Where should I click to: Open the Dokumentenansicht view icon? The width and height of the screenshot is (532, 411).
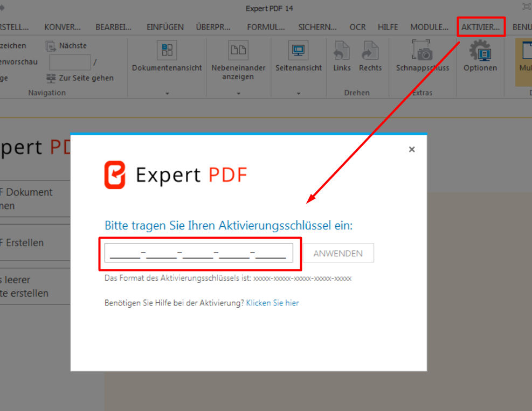pyautogui.click(x=167, y=50)
